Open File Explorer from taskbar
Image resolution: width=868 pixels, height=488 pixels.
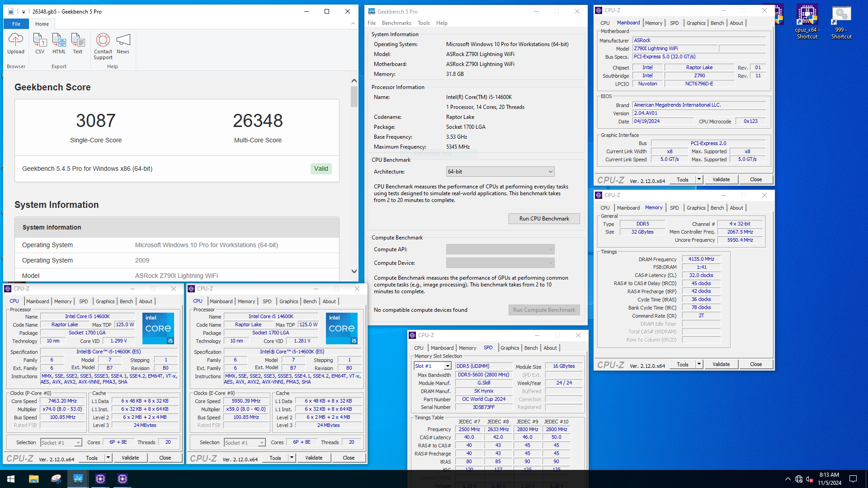pos(33,479)
